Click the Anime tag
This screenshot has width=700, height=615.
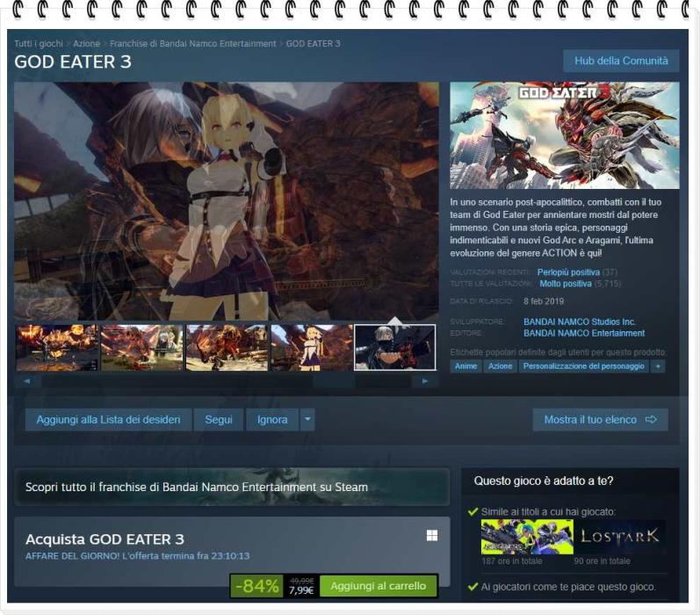[465, 366]
